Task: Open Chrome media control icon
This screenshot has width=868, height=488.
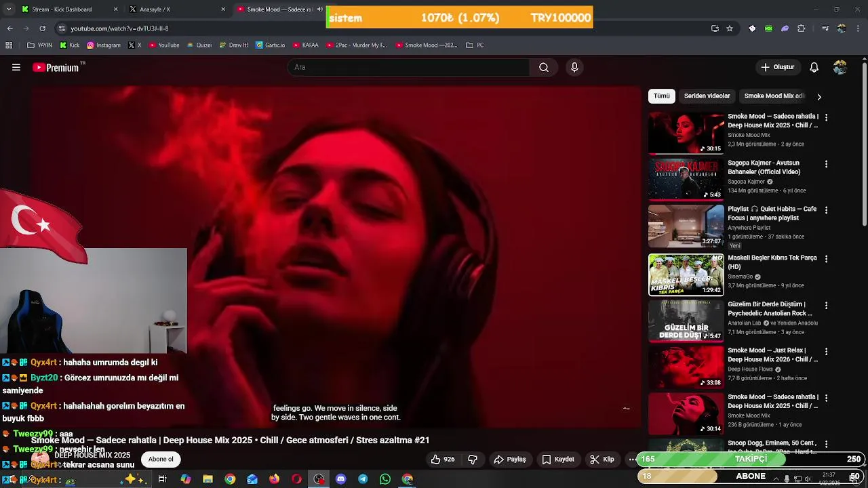Action: pos(825,28)
